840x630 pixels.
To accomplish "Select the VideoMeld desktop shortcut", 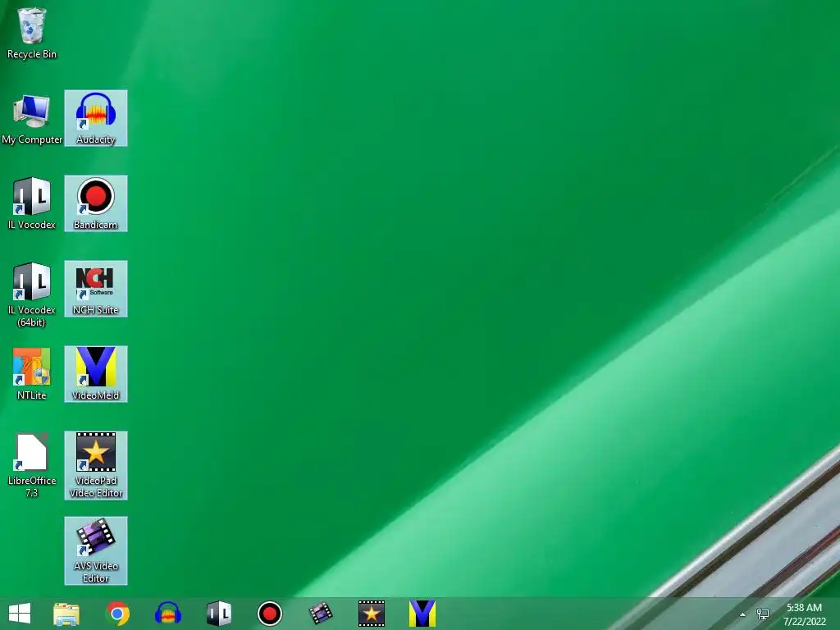I will (96, 374).
